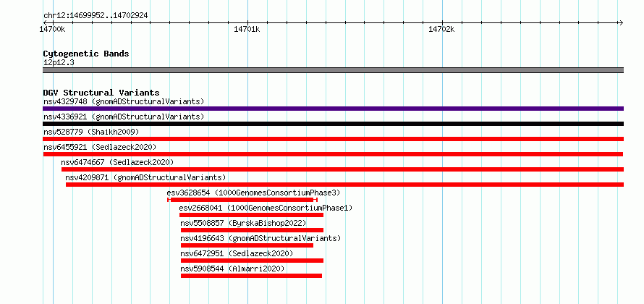Image resolution: width=644 pixels, height=304 pixels.
Task: Open the nsv6474667 (Sedlazeck2020) label
Action: pyautogui.click(x=117, y=162)
